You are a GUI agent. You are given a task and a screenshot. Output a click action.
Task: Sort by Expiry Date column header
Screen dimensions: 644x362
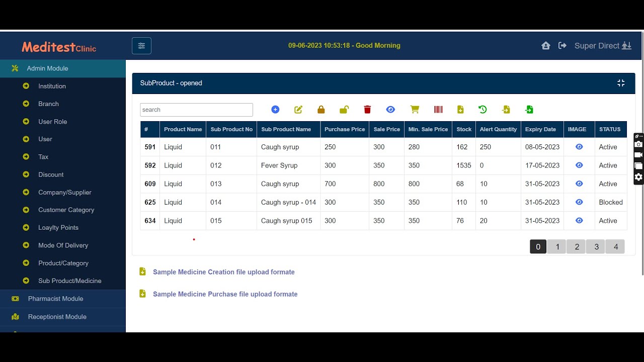542,129
